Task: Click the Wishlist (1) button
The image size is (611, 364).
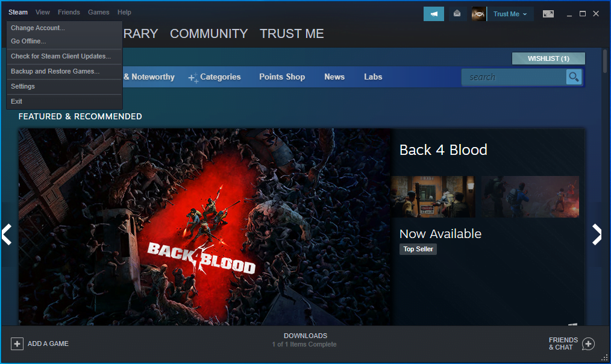Action: (x=548, y=58)
